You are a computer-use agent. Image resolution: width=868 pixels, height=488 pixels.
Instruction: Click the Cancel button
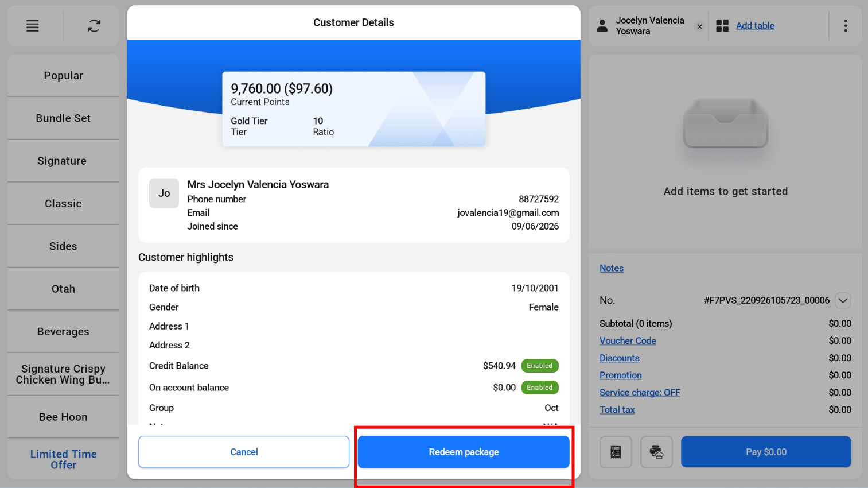coord(244,452)
